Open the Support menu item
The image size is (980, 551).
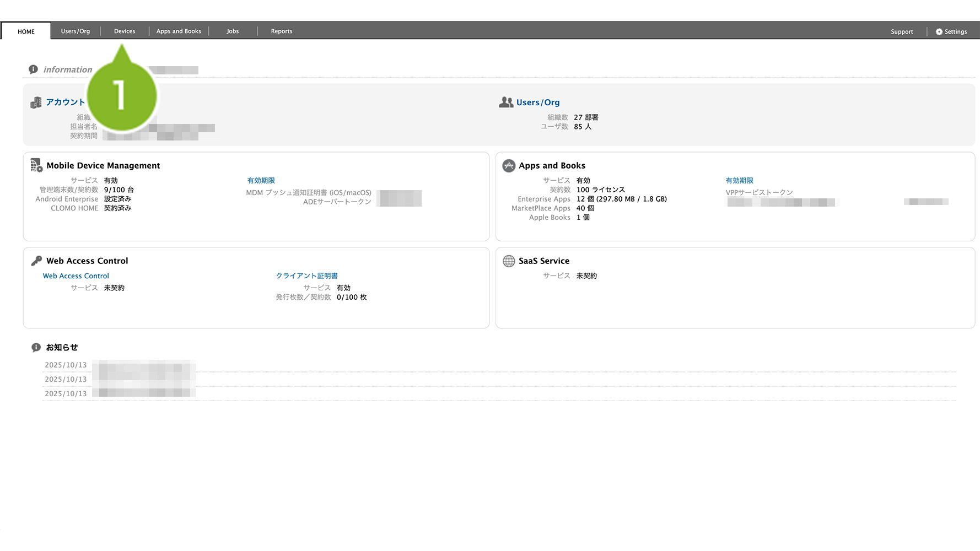pos(902,32)
